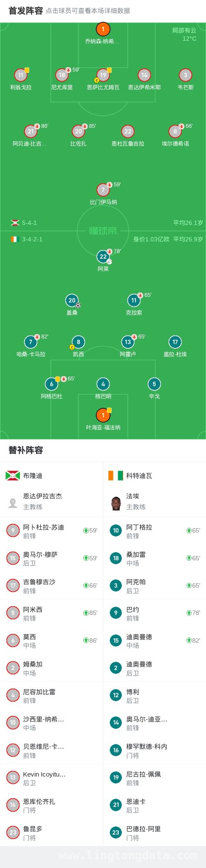
Task: Select substitute 巴约 number 9 entry
Action: coord(154,613)
